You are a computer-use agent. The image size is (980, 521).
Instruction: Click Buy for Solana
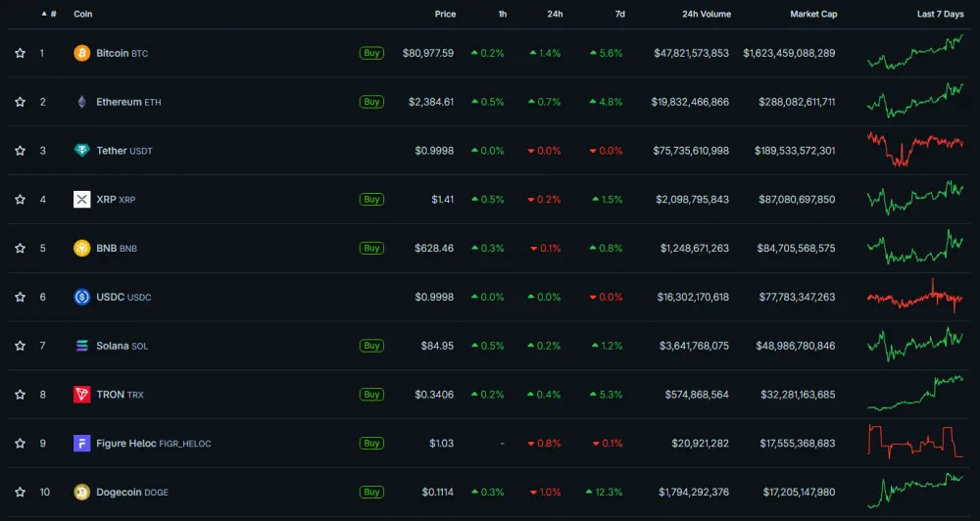pos(371,346)
